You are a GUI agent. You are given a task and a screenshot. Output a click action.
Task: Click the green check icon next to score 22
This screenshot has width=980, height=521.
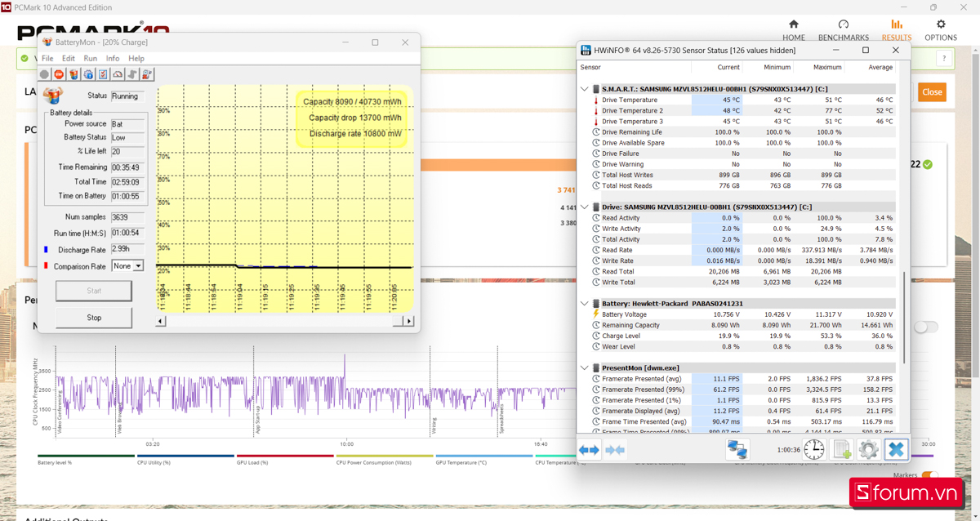pos(927,164)
